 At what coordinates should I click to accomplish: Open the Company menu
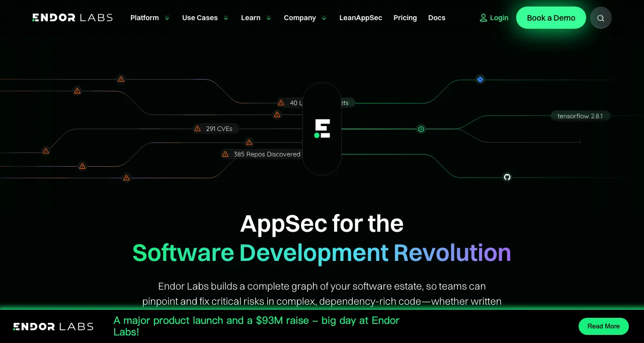click(300, 18)
